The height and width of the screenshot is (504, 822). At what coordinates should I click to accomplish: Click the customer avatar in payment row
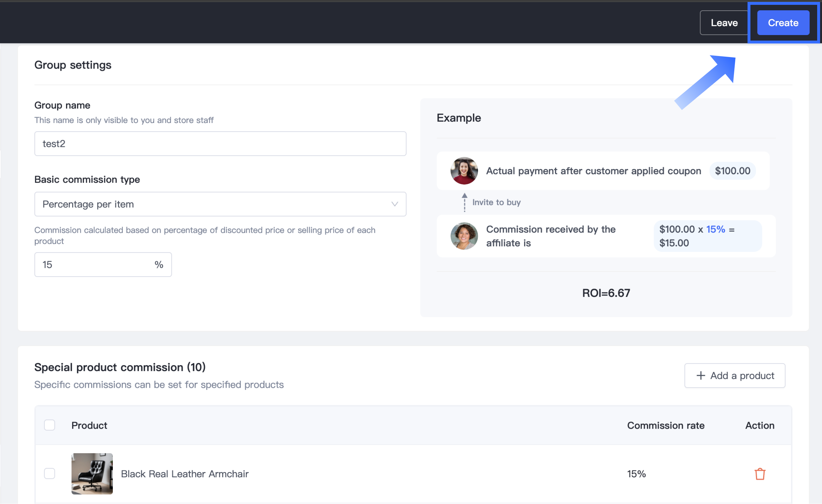[464, 171]
